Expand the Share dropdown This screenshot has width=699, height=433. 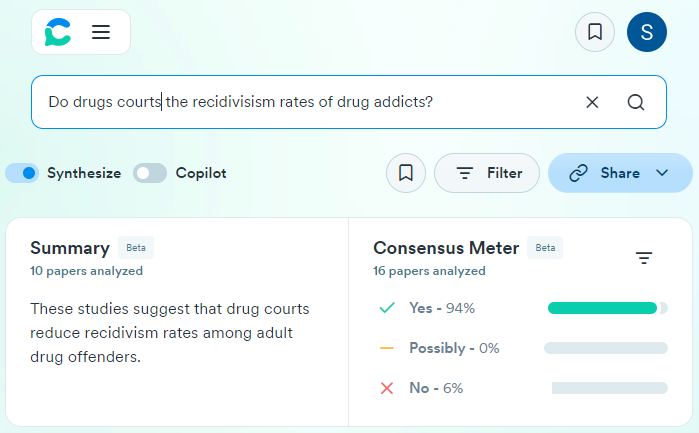point(620,173)
